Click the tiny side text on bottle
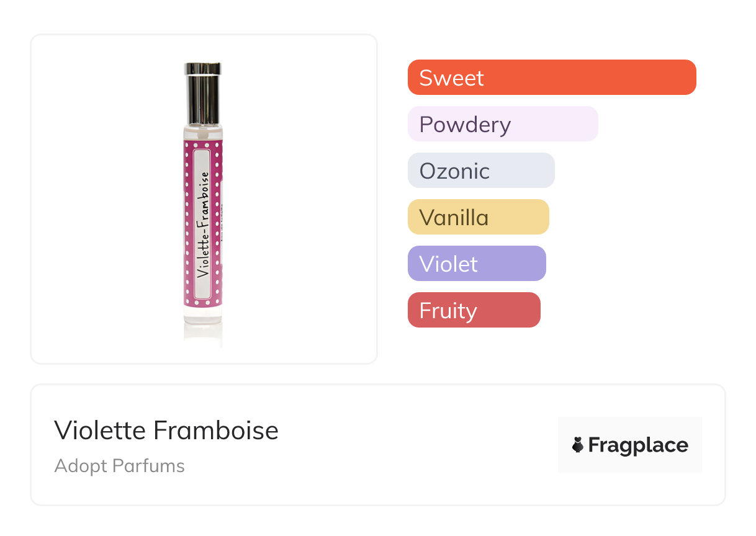The height and width of the screenshot is (536, 756). 222,223
